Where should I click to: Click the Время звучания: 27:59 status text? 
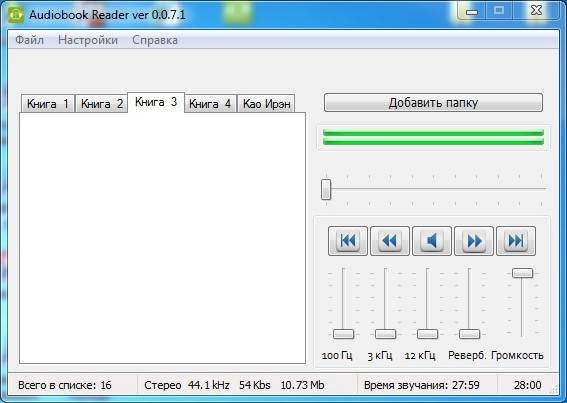click(x=422, y=385)
